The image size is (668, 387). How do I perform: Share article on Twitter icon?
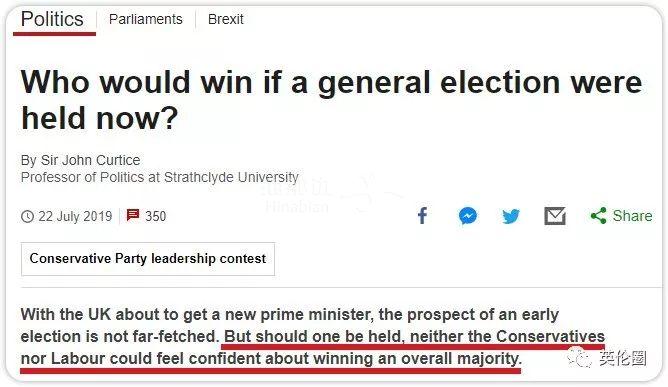(x=511, y=216)
